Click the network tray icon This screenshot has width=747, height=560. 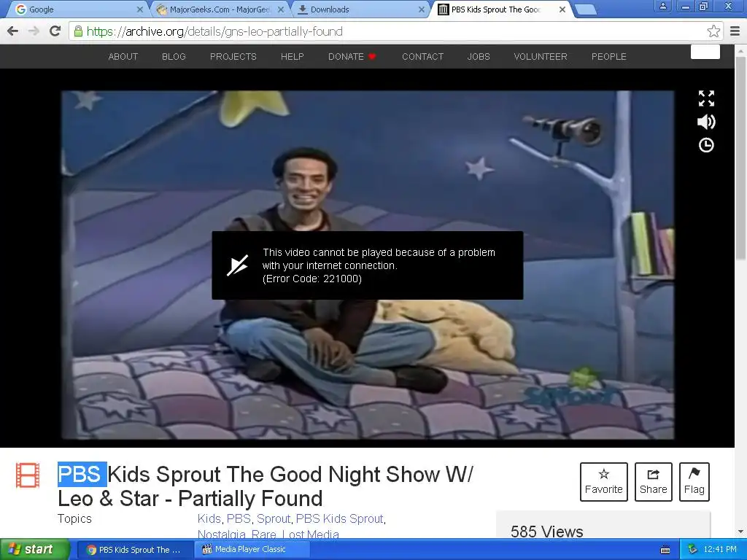click(x=693, y=550)
